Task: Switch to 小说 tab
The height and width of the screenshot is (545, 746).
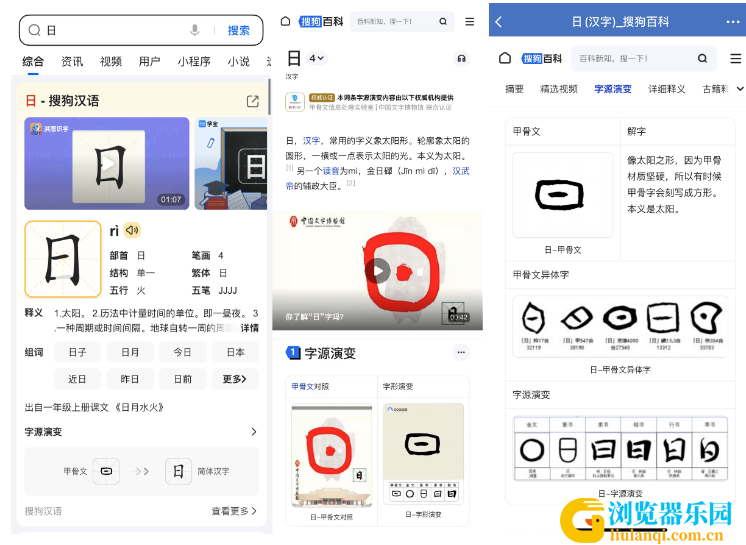Action: (x=238, y=61)
